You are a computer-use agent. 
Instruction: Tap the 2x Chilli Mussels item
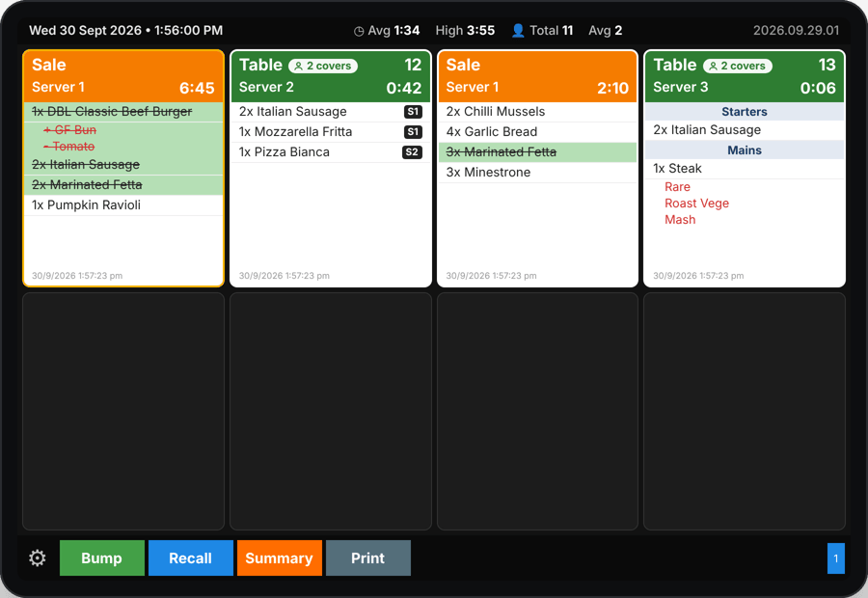pos(537,111)
